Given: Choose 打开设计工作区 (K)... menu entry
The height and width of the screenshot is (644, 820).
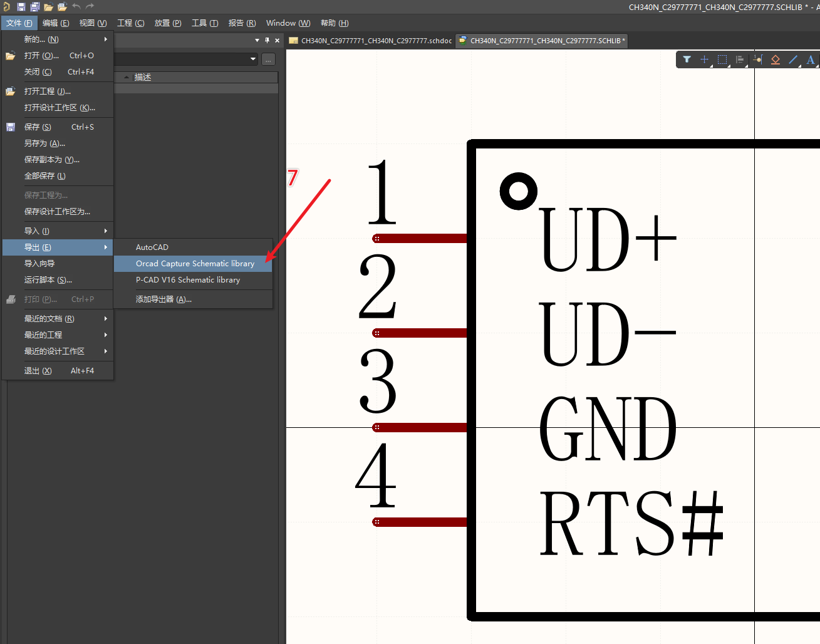Looking at the screenshot, I should [x=58, y=108].
